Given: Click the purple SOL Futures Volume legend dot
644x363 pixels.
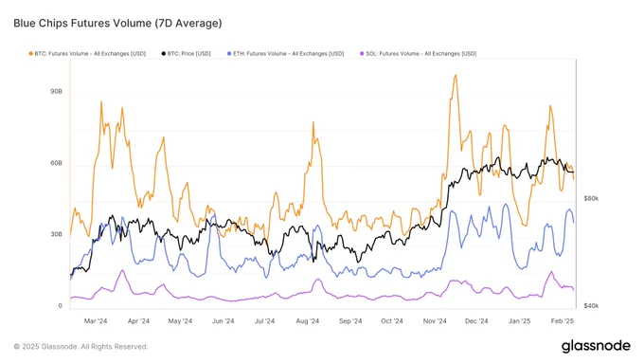Looking at the screenshot, I should pyautogui.click(x=362, y=54).
